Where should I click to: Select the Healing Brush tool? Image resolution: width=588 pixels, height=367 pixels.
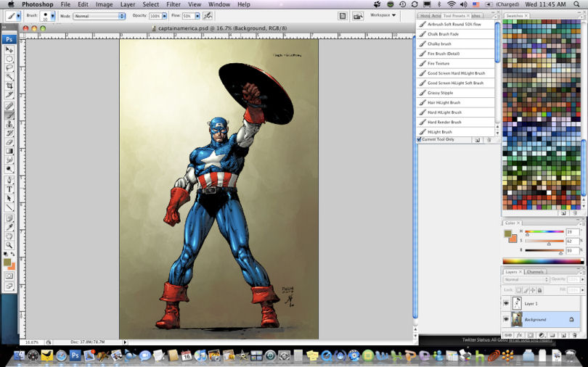[x=9, y=107]
